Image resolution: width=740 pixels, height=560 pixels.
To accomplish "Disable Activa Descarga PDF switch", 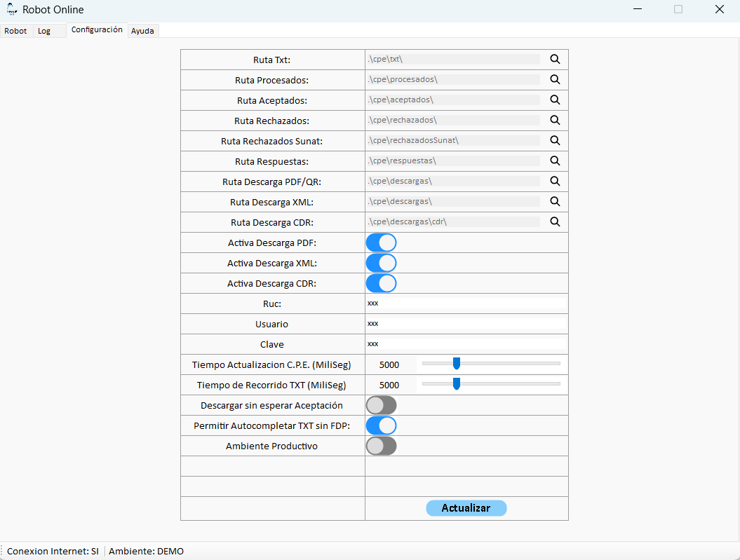I will 382,243.
